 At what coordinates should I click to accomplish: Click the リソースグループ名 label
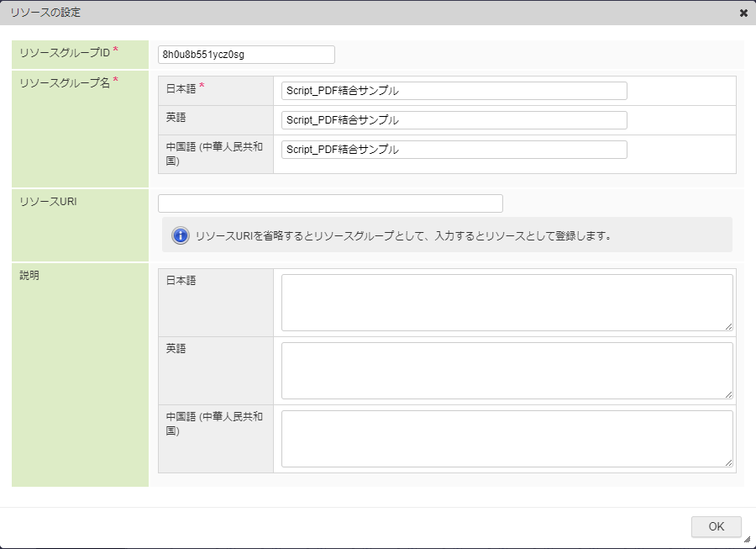click(x=65, y=82)
